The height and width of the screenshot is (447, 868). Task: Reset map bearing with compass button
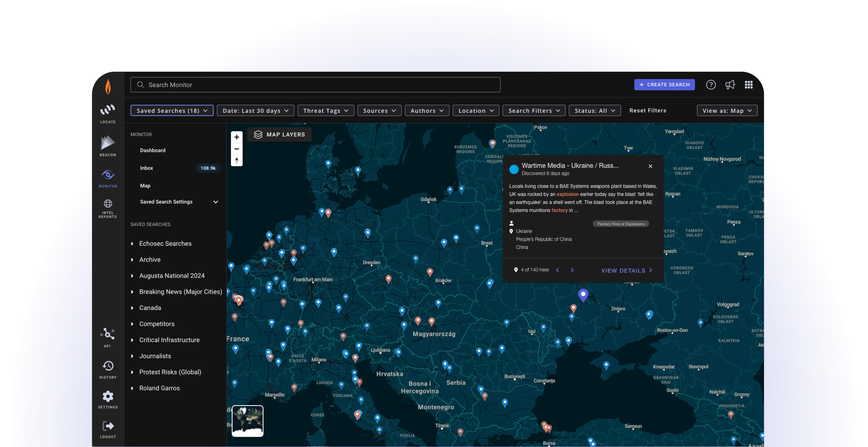[x=237, y=160]
